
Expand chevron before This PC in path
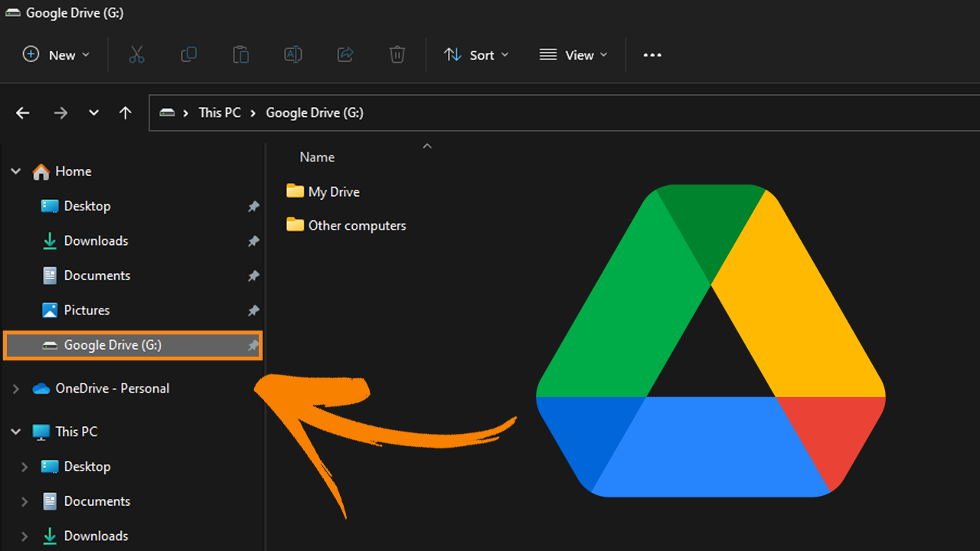pos(186,112)
